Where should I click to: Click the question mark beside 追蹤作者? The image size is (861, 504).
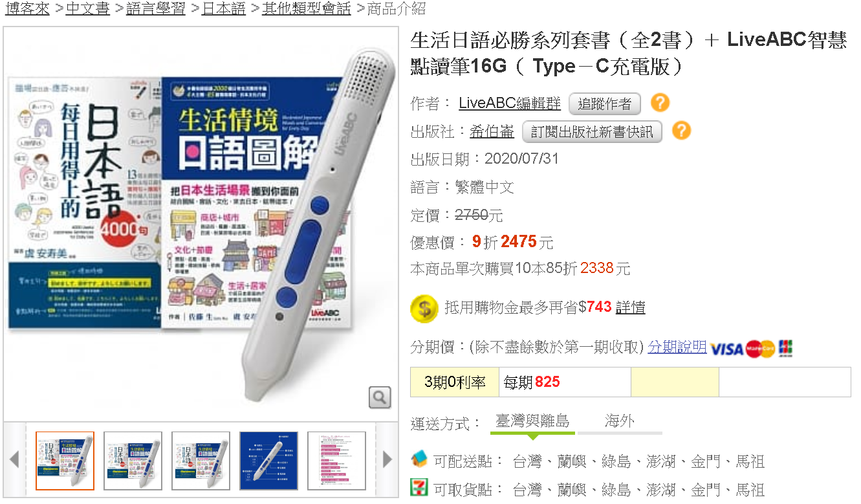660,102
